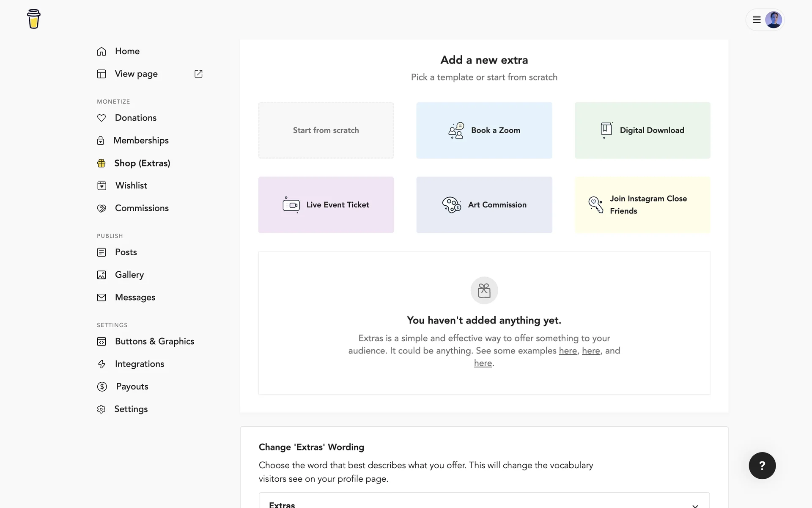This screenshot has height=508, width=812.
Task: Open the first 'here' examples link
Action: coord(568,351)
